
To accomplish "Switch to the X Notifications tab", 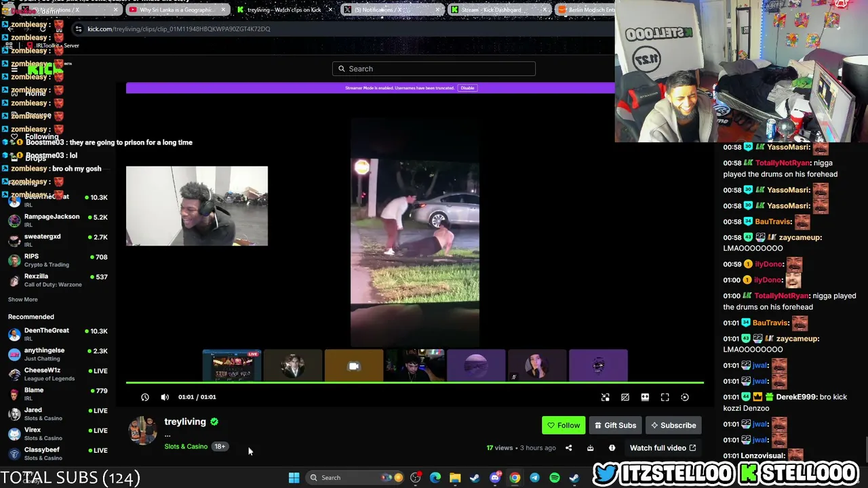I will 392,10.
